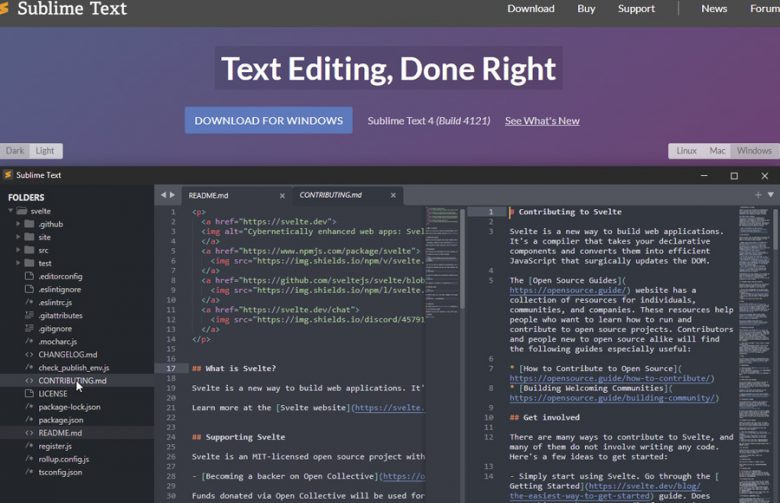Expand the .github folder
780x503 pixels.
click(18, 224)
